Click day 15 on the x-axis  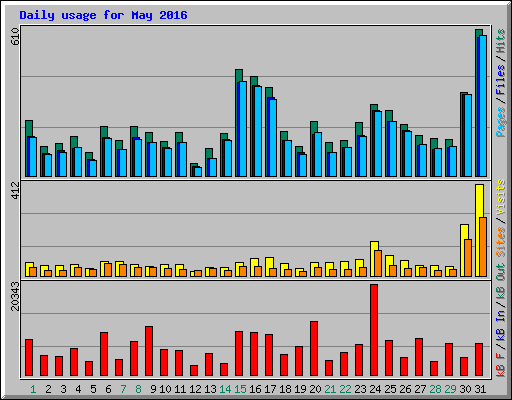[240, 389]
